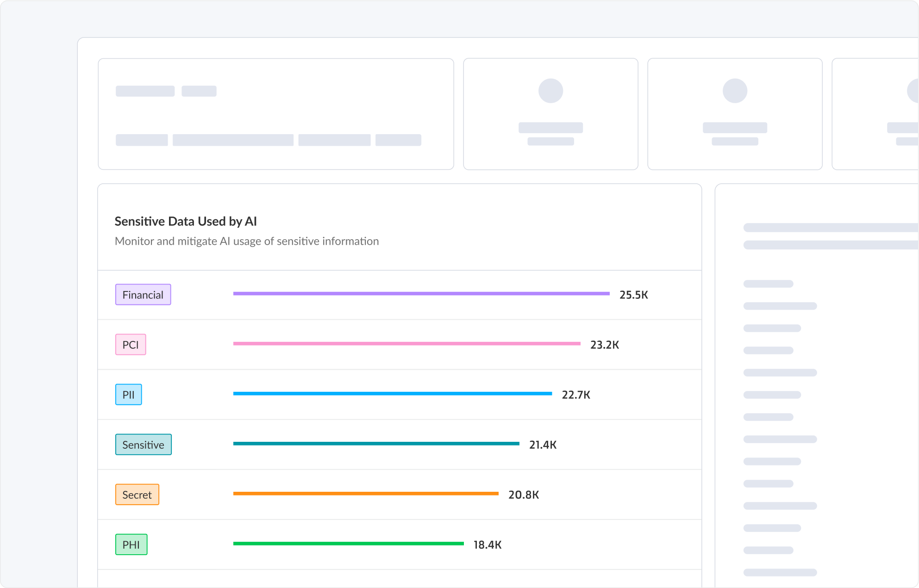Viewport: 919px width, 588px height.
Task: Select the Financial category badge
Action: pyautogui.click(x=143, y=295)
